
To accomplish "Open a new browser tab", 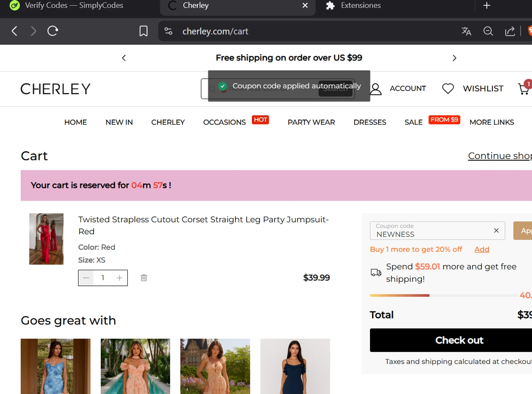I will [487, 5].
